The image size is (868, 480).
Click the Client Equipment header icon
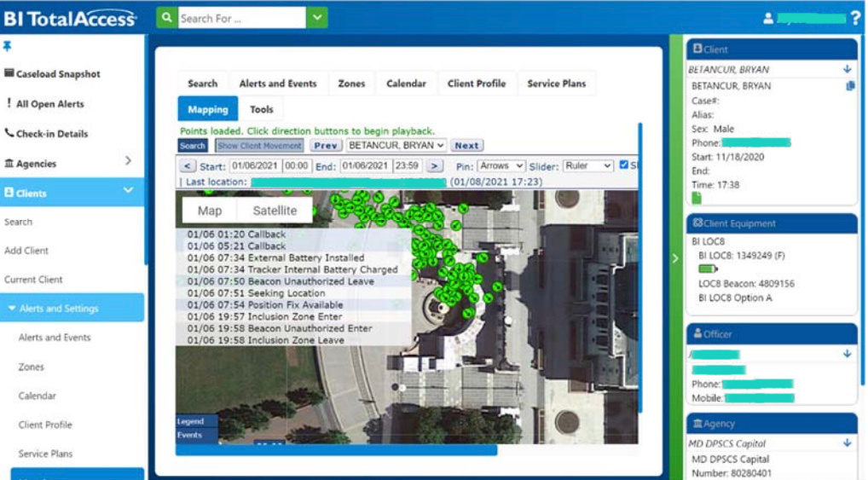[697, 223]
